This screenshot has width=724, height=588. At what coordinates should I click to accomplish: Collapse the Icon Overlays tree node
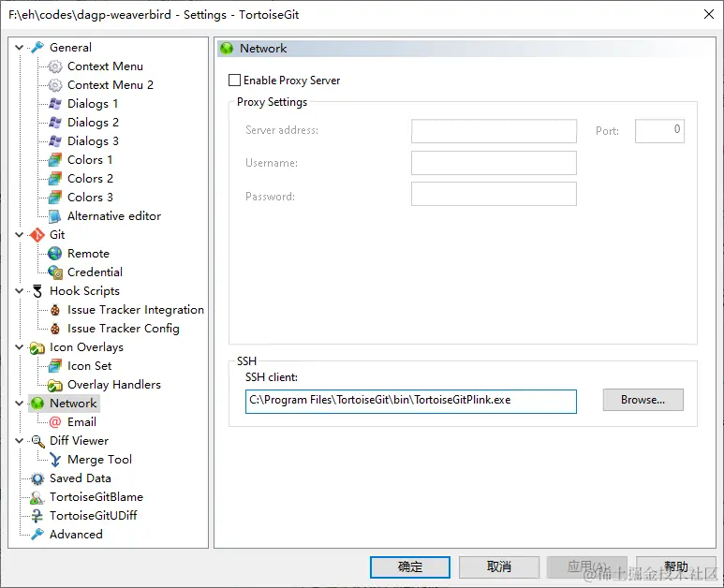pyautogui.click(x=19, y=347)
